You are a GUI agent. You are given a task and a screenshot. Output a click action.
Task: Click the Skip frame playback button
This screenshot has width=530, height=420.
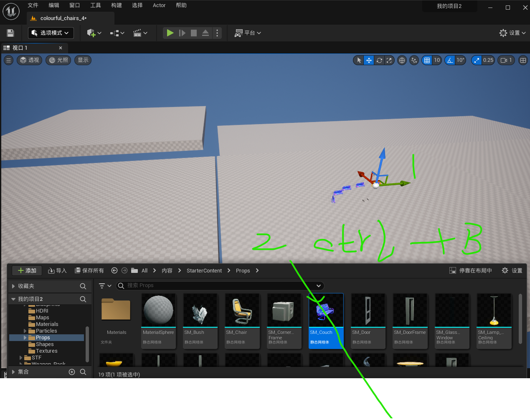pos(182,33)
